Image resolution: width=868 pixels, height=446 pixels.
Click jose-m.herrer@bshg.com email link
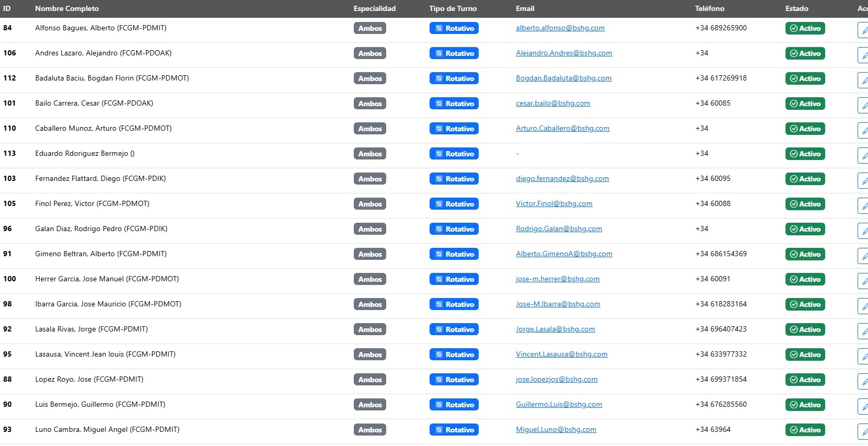558,279
